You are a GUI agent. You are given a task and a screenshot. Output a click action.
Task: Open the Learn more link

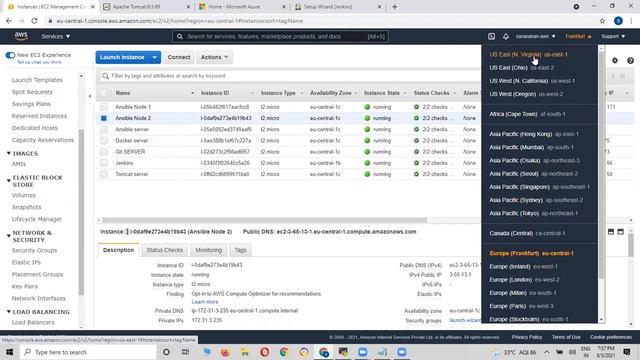(x=205, y=302)
